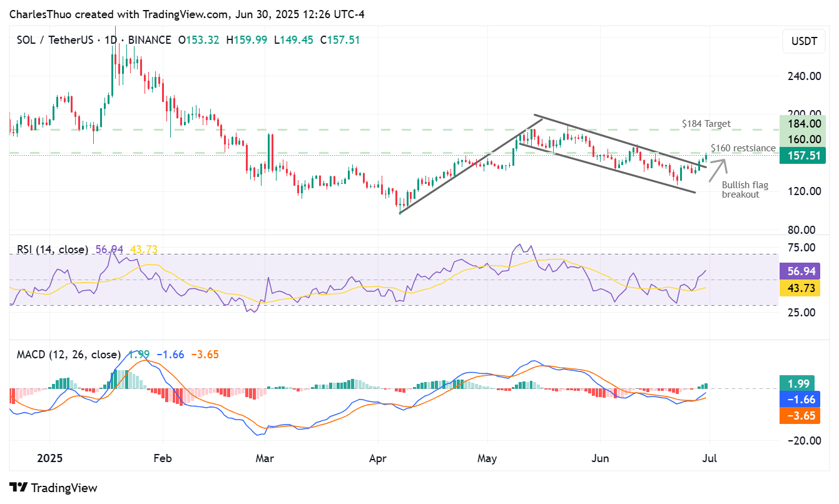Click the yellow 43.73 RSI value badge
The image size is (839, 504).
click(803, 288)
